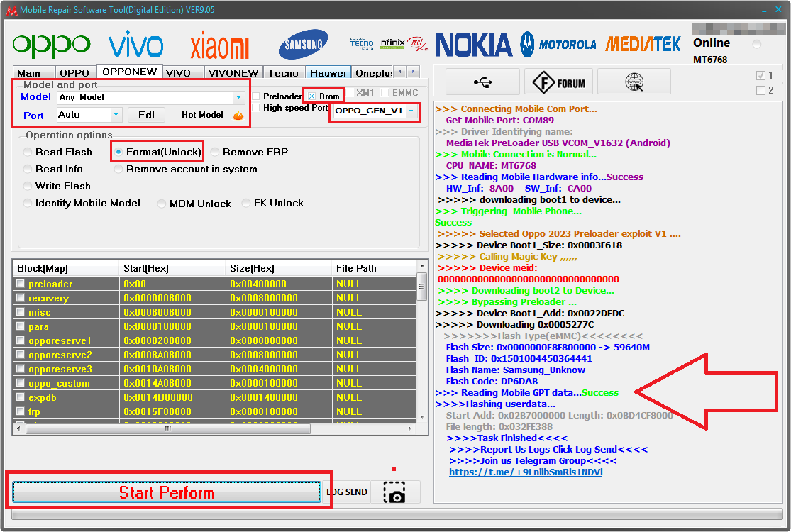Toggle the Brom checkbox
791x532 pixels.
click(311, 96)
